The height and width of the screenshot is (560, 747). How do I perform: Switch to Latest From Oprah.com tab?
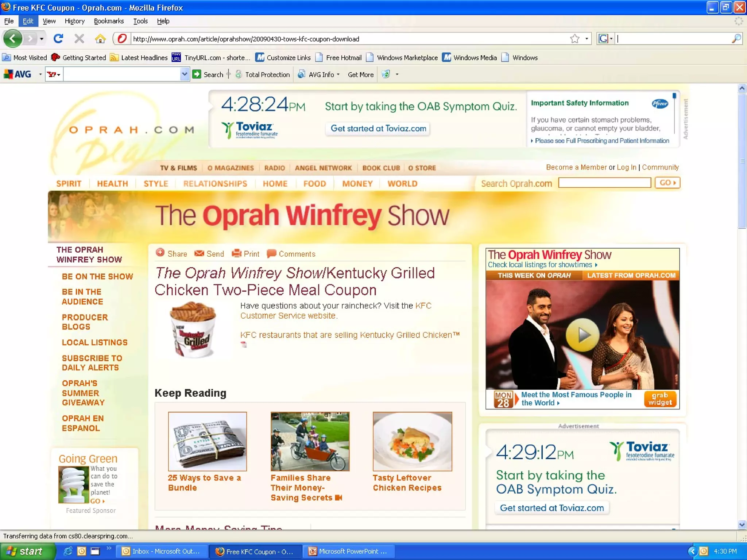631,276
